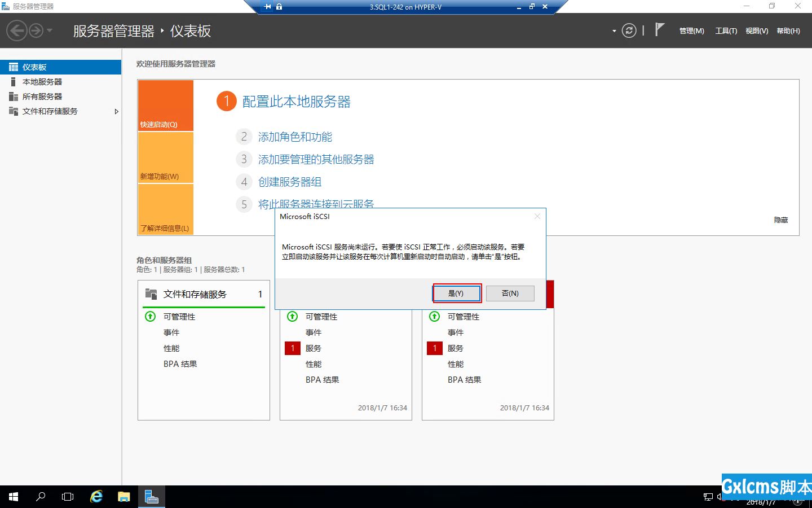The width and height of the screenshot is (812, 508).
Task: Select the 新增功能(W) tile tab
Action: [x=166, y=157]
